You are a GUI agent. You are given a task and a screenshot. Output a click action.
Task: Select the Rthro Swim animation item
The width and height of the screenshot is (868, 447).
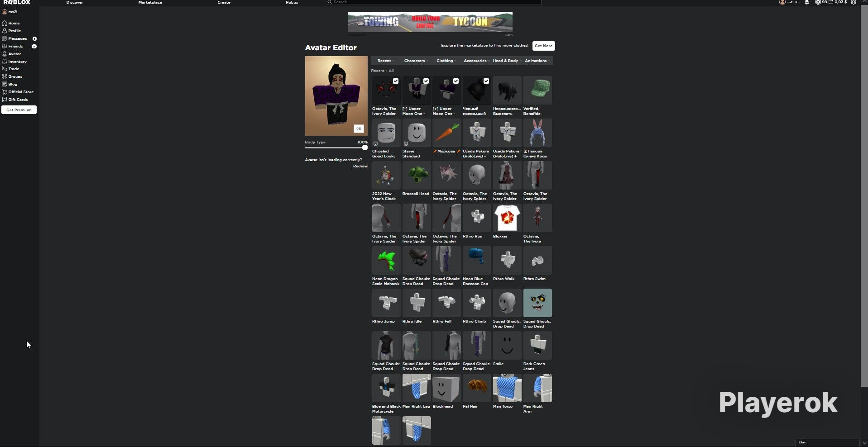[537, 261]
